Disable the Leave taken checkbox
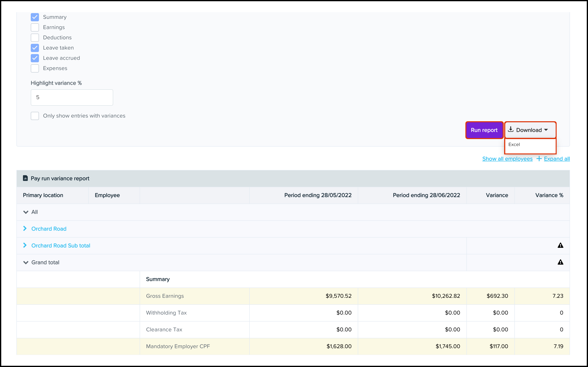 click(x=35, y=48)
